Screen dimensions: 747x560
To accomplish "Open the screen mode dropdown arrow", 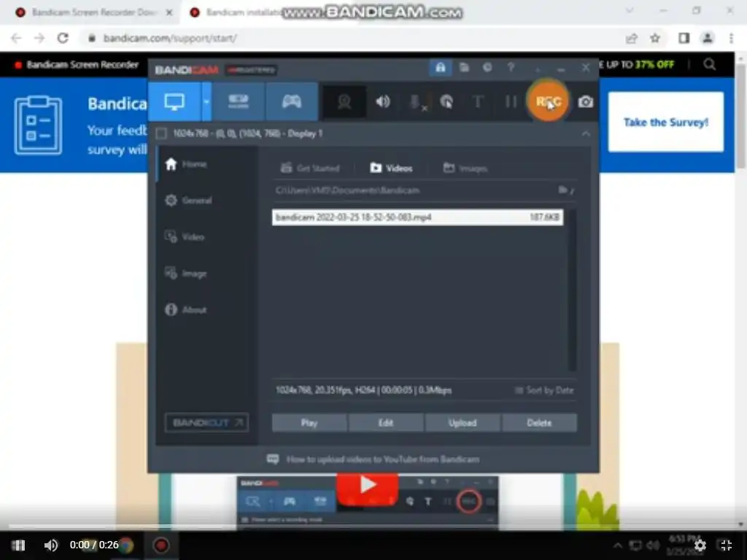I will 206,101.
